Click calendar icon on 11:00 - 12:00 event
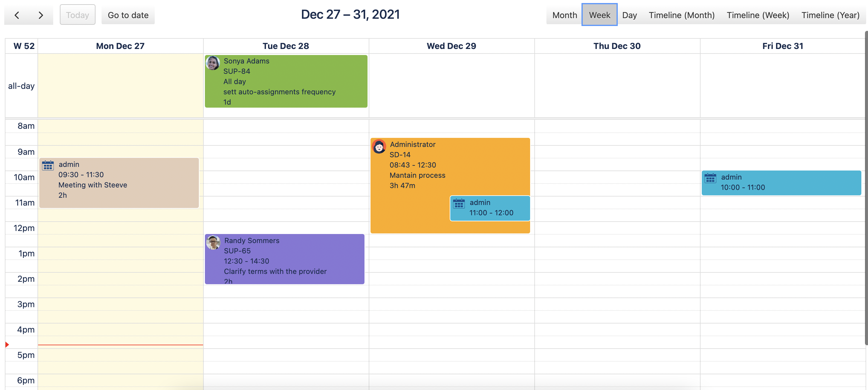Screen dimensions: 868x390 tap(458, 203)
